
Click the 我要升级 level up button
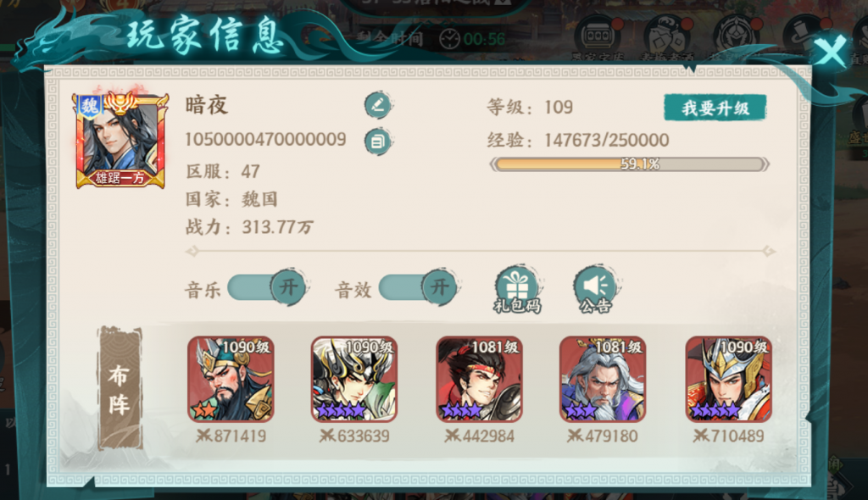715,108
